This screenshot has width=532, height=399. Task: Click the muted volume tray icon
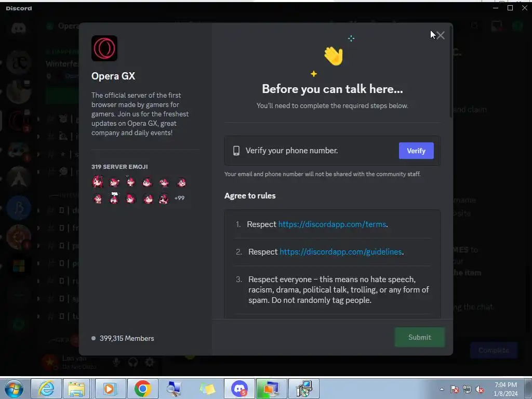coord(480,389)
